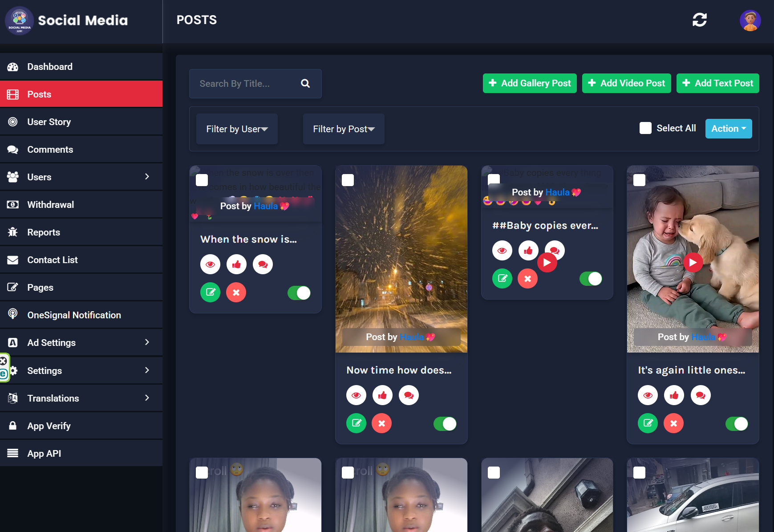The width and height of the screenshot is (774, 532).
Task: Click the refresh icon in the header
Action: 699,20
